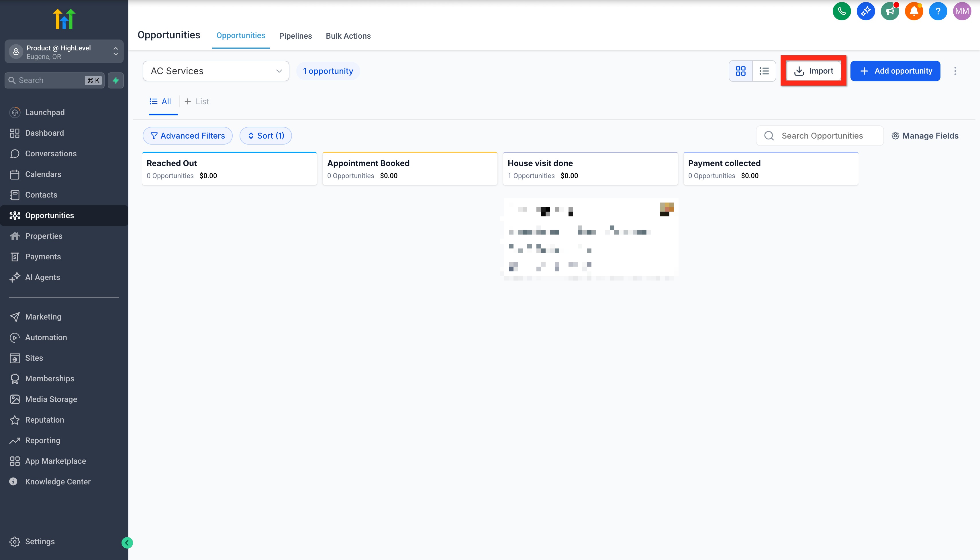The height and width of the screenshot is (560, 980).
Task: Open the blue help question mark icon
Action: [x=938, y=11]
